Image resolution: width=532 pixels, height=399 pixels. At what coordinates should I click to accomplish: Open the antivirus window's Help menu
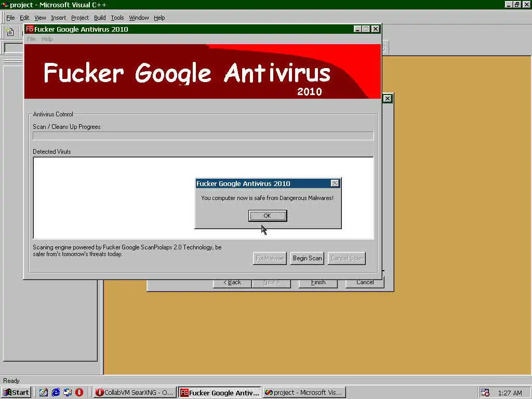(x=47, y=39)
